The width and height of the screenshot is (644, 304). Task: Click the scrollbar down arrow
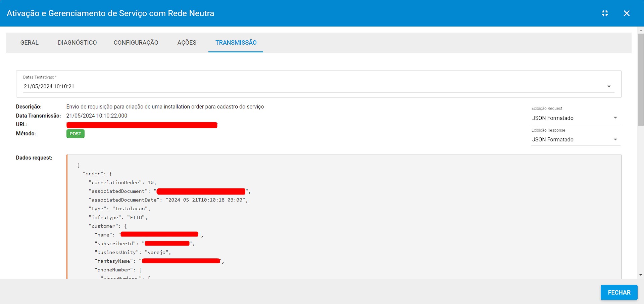[641, 275]
